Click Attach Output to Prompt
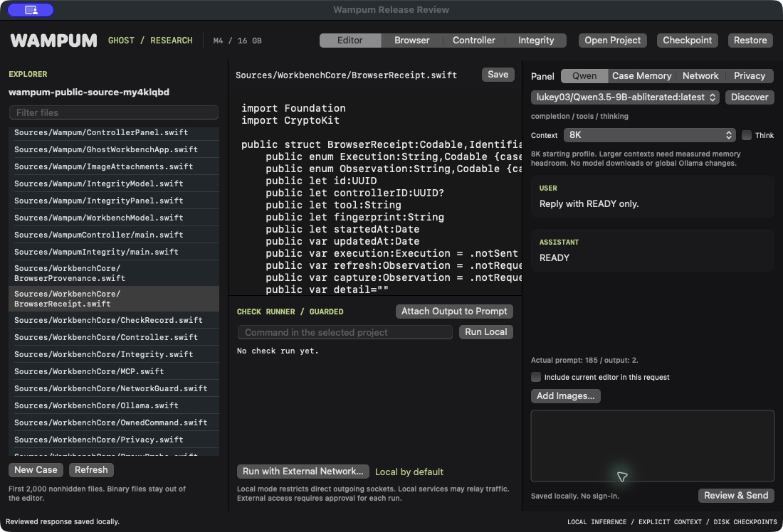This screenshot has height=532, width=783. coord(454,312)
